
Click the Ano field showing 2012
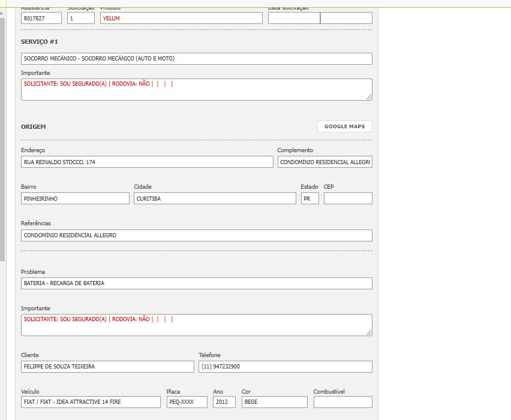(224, 402)
